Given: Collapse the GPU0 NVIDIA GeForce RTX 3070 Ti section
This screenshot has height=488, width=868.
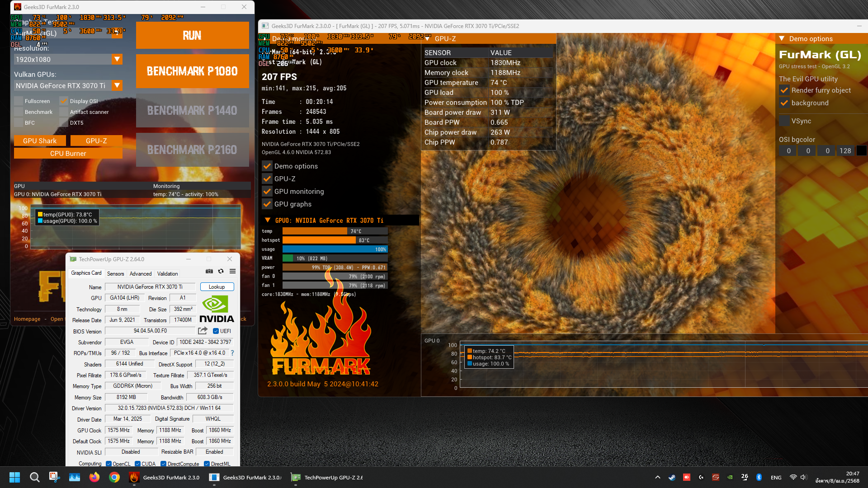Looking at the screenshot, I should (268, 220).
